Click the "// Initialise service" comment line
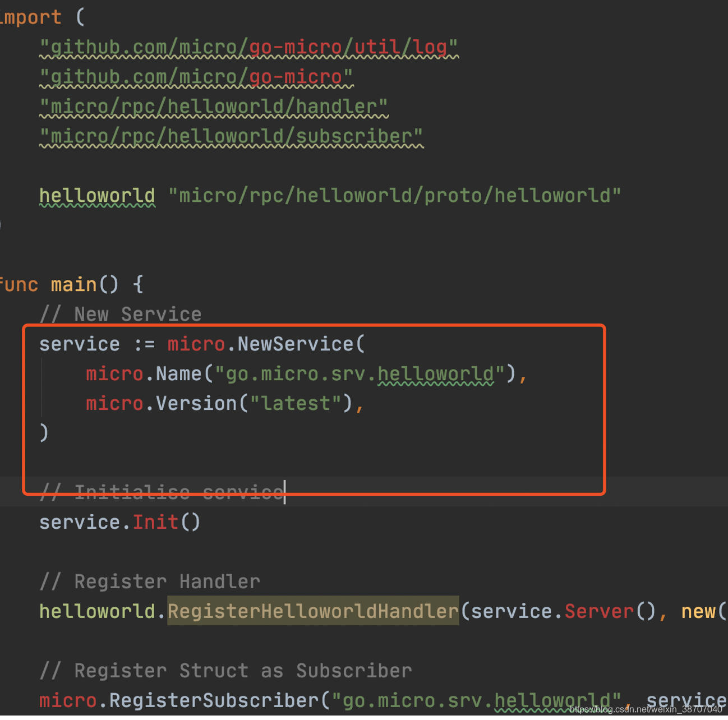Image resolution: width=728 pixels, height=720 pixels. 162,493
